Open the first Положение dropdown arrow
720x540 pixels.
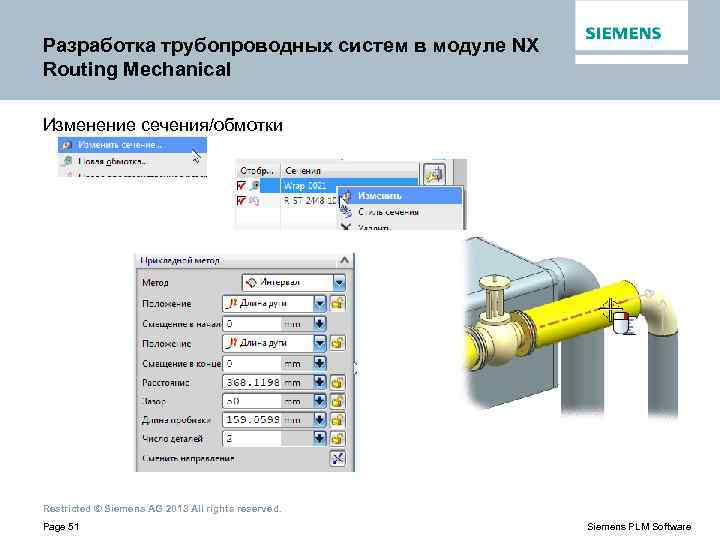click(x=320, y=303)
